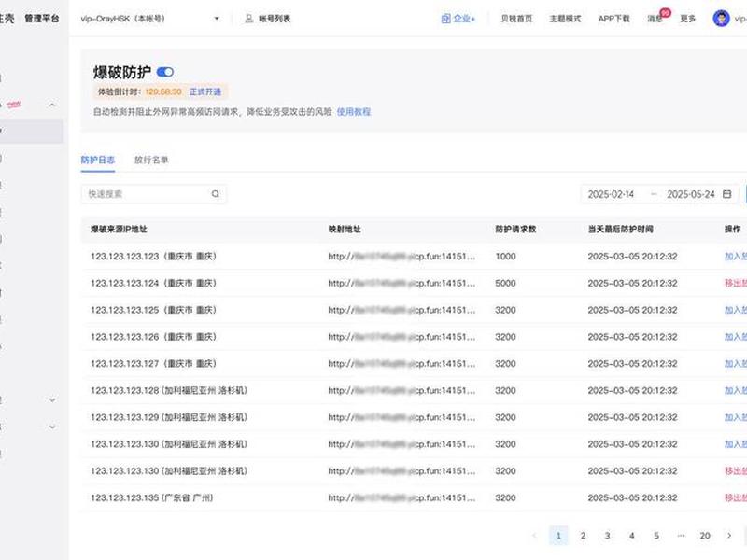The height and width of the screenshot is (560, 747).
Task: Go to page 2
Action: [583, 535]
